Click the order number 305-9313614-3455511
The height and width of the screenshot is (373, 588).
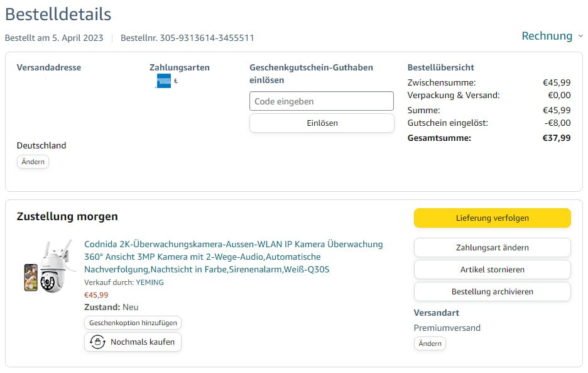[x=207, y=38]
